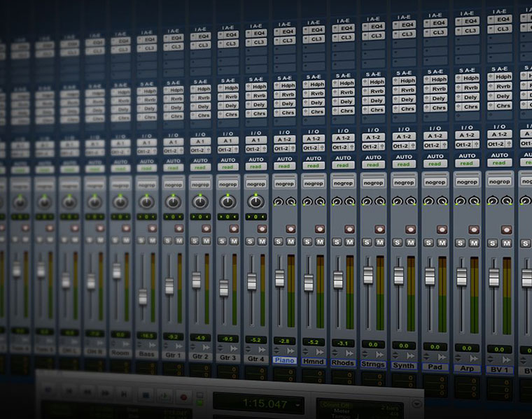Select the Strngs track name
The width and height of the screenshot is (532, 419).
coord(372,364)
